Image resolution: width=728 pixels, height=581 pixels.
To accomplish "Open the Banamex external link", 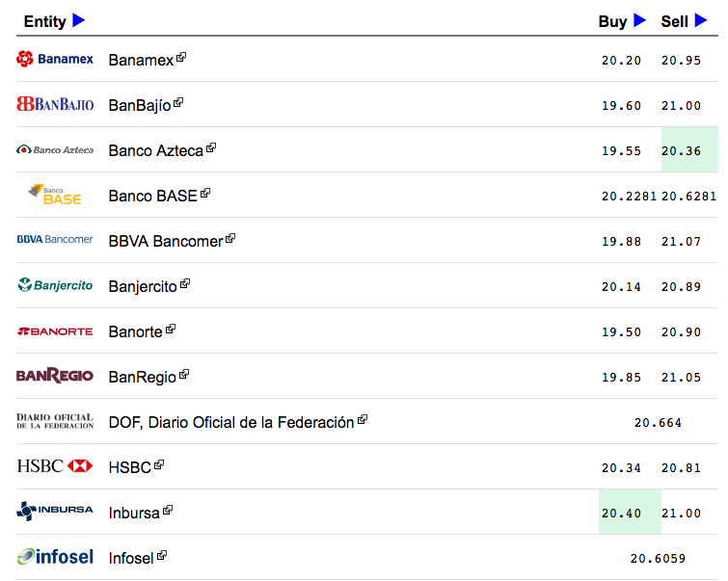I will point(141,60).
